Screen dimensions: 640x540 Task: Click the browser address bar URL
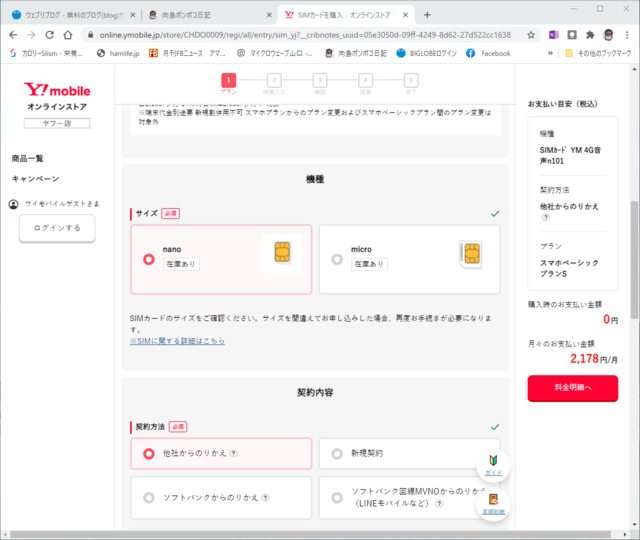click(305, 35)
